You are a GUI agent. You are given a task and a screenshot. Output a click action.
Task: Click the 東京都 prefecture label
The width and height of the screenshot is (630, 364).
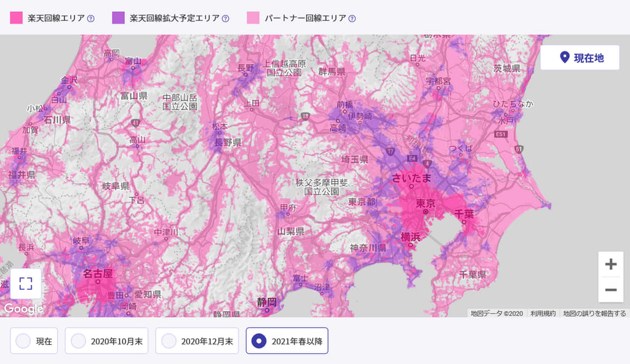[362, 202]
